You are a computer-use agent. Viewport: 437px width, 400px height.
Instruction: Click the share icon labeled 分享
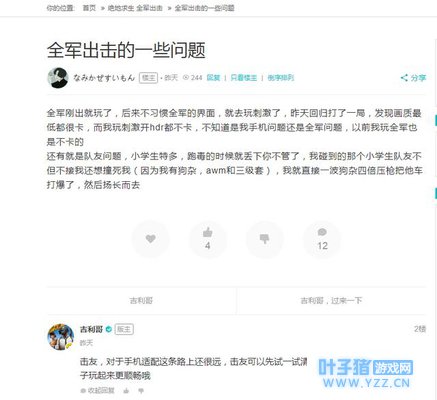[x=413, y=78]
